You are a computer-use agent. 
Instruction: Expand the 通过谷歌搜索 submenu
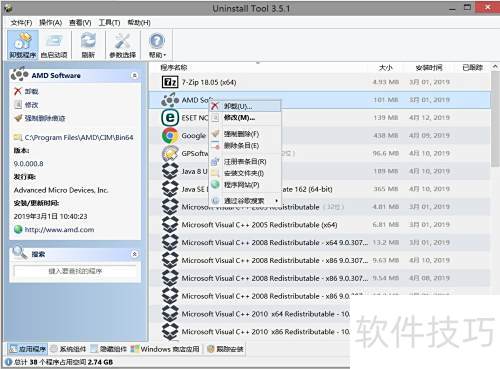pyautogui.click(x=245, y=201)
